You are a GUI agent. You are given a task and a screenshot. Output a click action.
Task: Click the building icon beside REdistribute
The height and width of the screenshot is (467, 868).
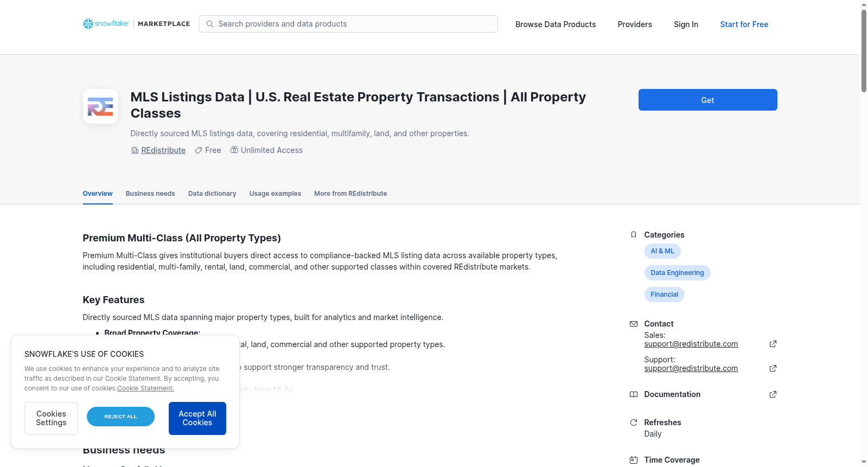click(x=135, y=150)
